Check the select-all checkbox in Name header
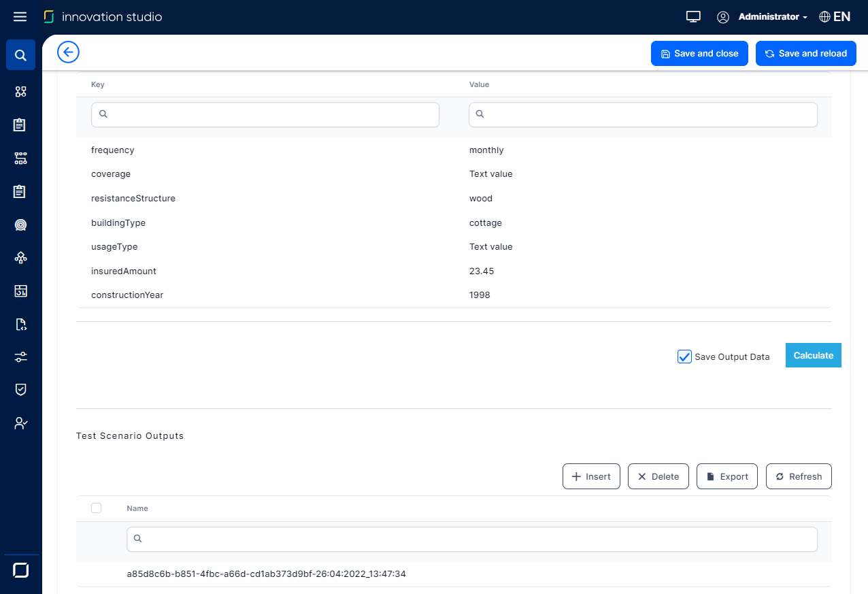Screen dimensions: 868x594 point(96,508)
